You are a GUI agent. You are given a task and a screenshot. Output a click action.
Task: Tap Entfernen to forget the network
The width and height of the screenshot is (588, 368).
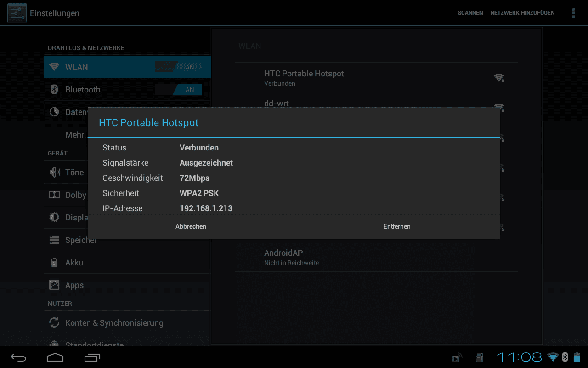pyautogui.click(x=397, y=226)
